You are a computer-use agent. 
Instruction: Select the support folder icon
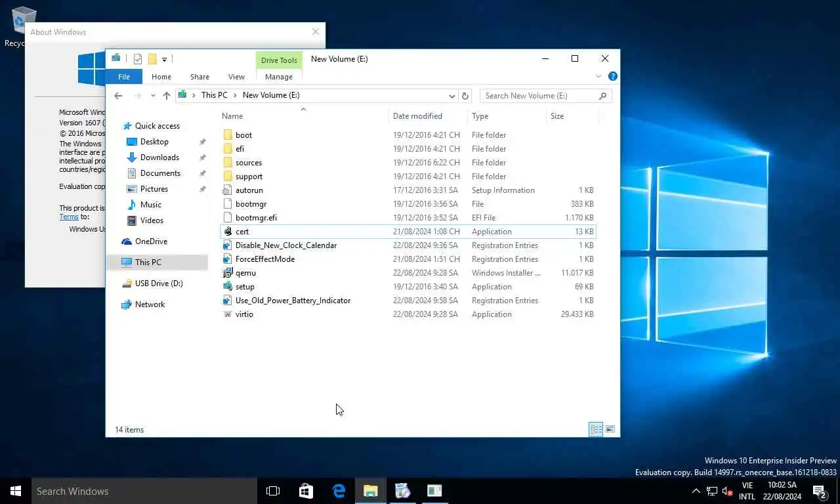(x=228, y=177)
